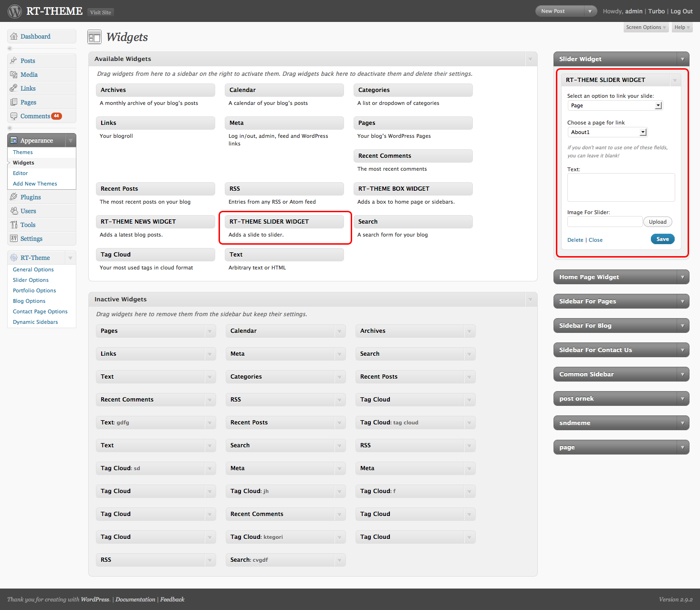Click the Tools icon in sidebar

coord(14,225)
